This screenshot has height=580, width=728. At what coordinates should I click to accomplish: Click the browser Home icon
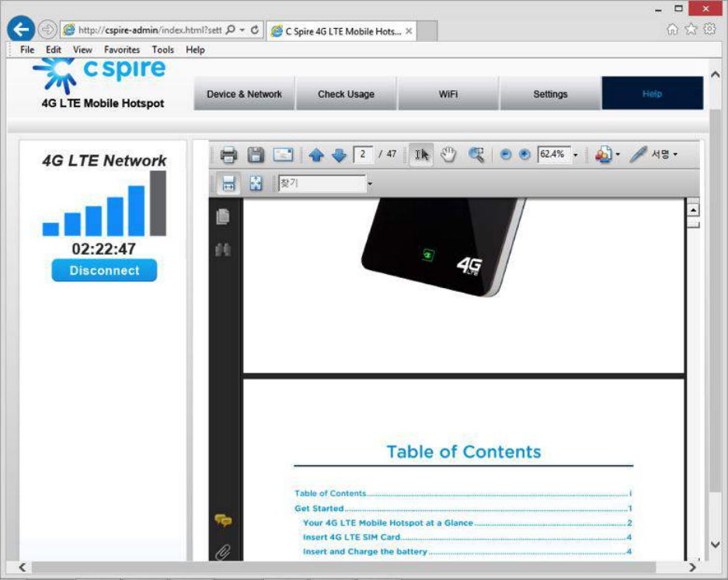click(672, 30)
